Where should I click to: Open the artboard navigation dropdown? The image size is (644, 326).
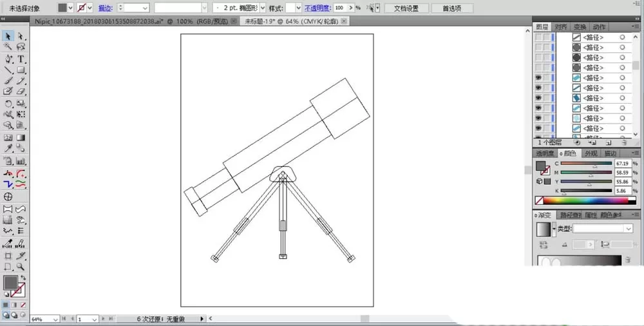coord(95,319)
